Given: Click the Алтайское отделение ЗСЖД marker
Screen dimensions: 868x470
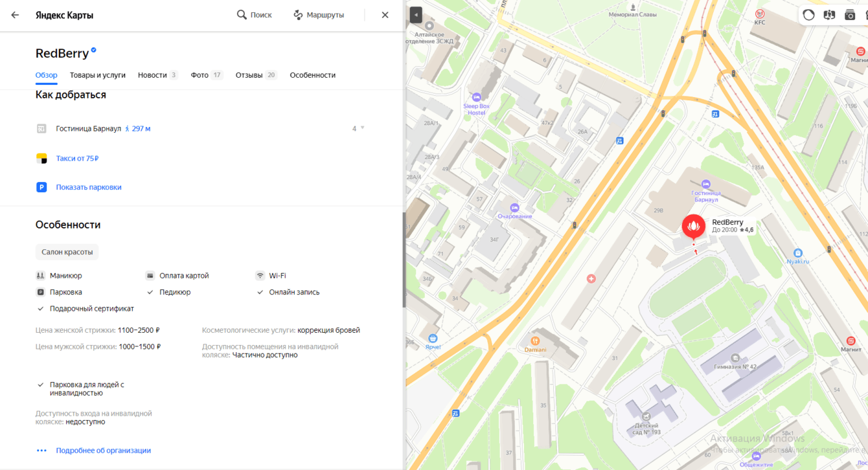Looking at the screenshot, I should 429,26.
